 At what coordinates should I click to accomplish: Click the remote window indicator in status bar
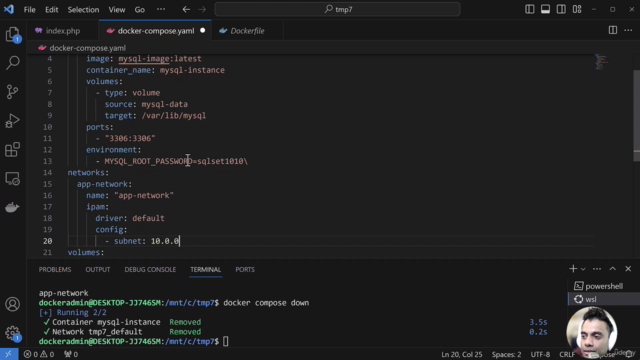9,354
